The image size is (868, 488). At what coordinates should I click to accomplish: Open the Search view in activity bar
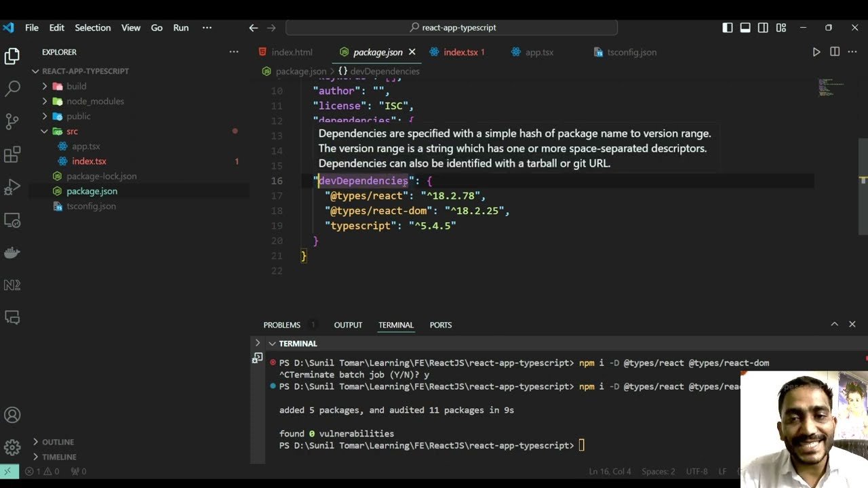point(12,88)
